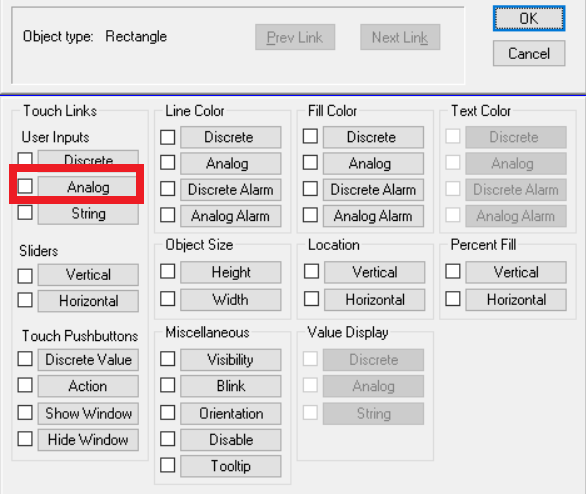Click the OK button

tap(529, 18)
